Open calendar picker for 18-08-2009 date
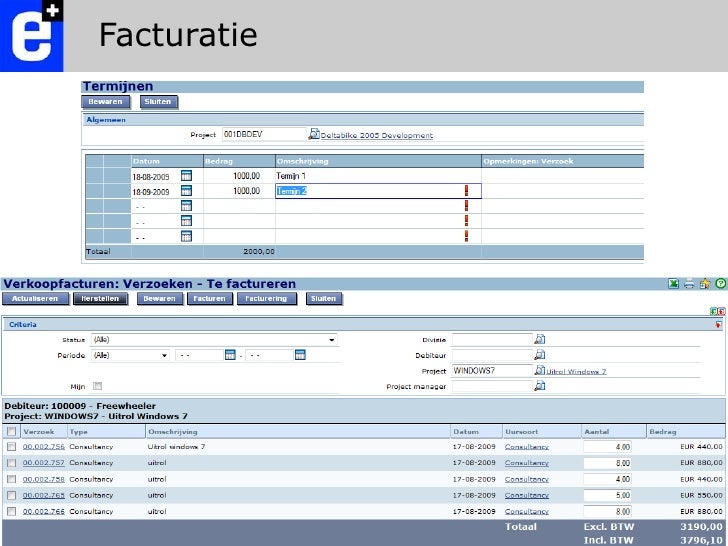 (185, 176)
